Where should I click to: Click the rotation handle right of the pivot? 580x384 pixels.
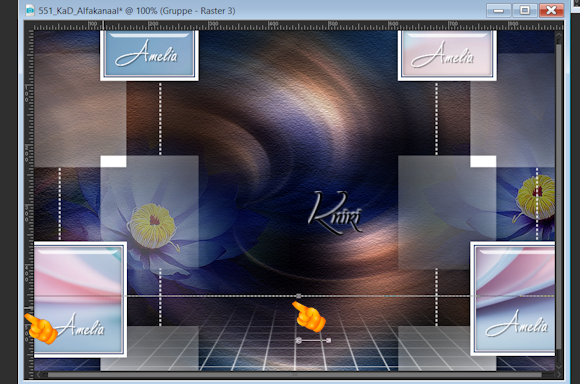coord(328,340)
